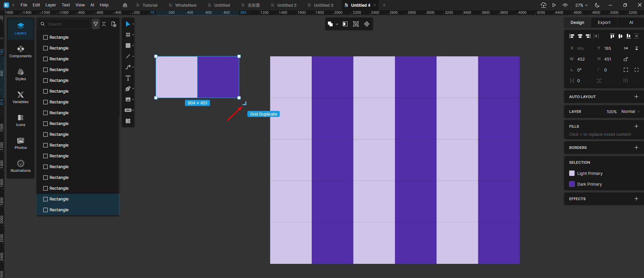
Task: Open the Layer menu
Action: pos(51,5)
